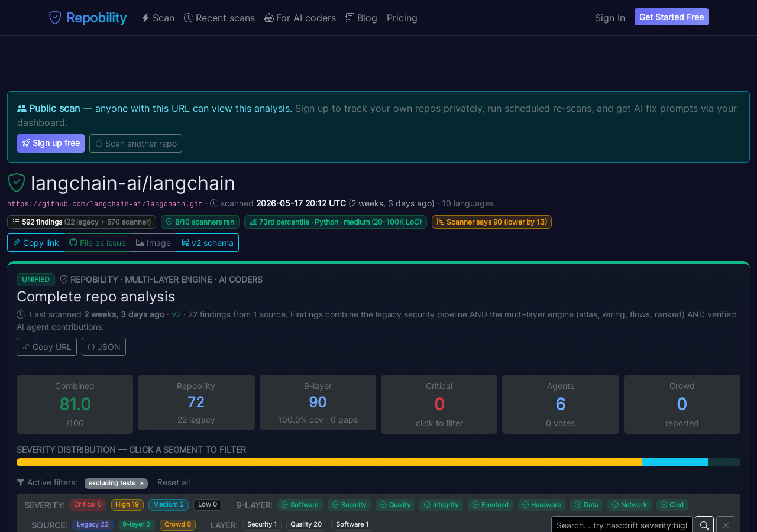
Task: Toggle the Critical 0 severity filter
Action: coord(88,505)
